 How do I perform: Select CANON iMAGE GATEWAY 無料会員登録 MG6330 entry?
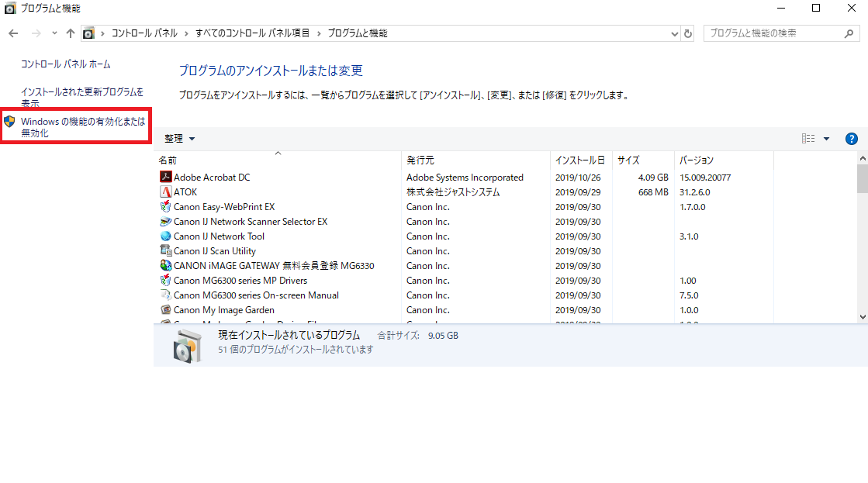pos(274,266)
